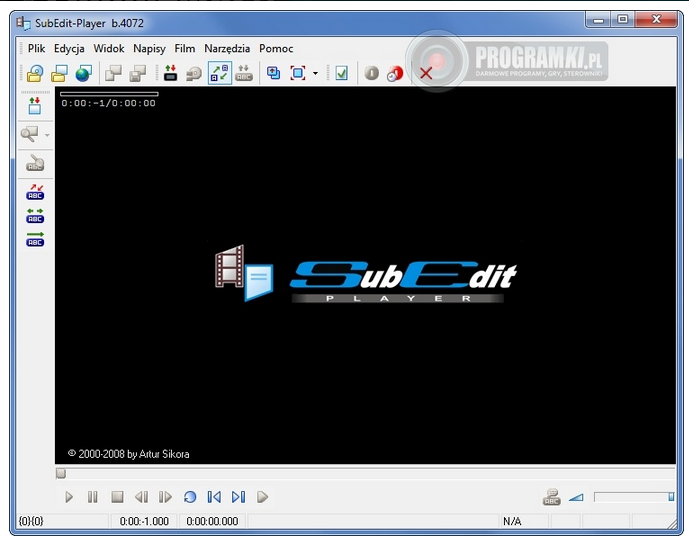Image resolution: width=689 pixels, height=541 pixels.
Task: Click sidebar grayed ABC edit icon
Action: [35, 163]
